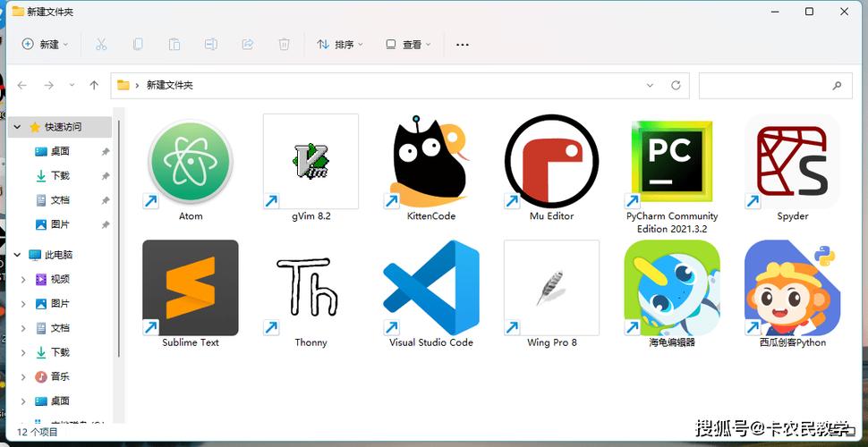
Task: Select 视频 under 此电脑
Action: click(59, 279)
